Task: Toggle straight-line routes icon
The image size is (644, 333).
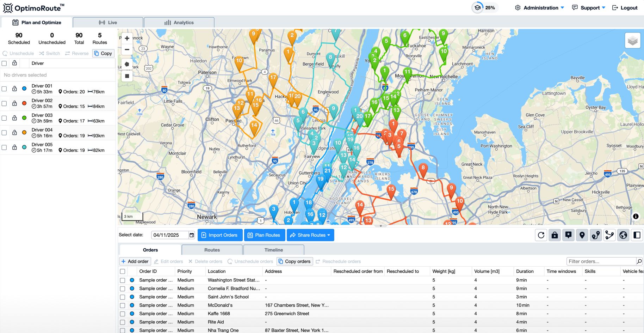Action: [x=609, y=235]
